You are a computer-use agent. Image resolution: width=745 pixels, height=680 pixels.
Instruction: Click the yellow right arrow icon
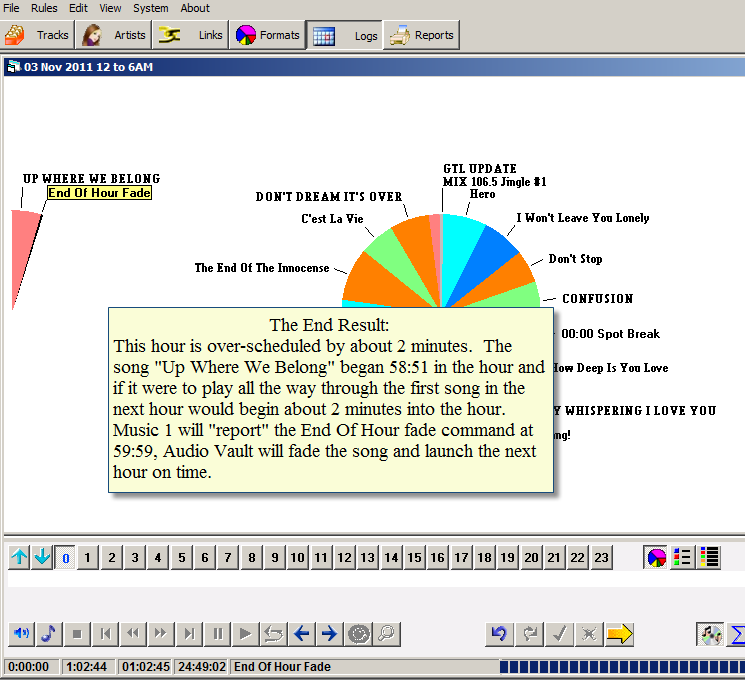(x=620, y=634)
